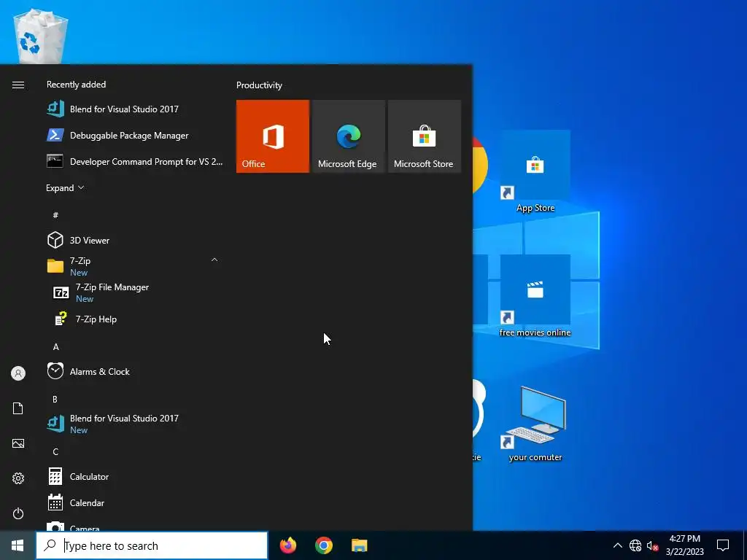The height and width of the screenshot is (560, 747).
Task: Open Documents from Start sidebar
Action: (18, 408)
